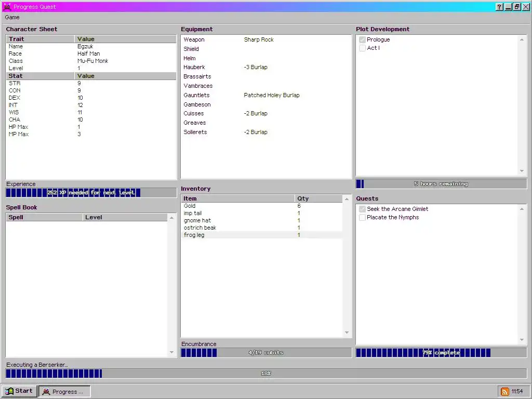Screen dimensions: 532x399
Task: Select the frog leg item
Action: pyautogui.click(x=262, y=235)
